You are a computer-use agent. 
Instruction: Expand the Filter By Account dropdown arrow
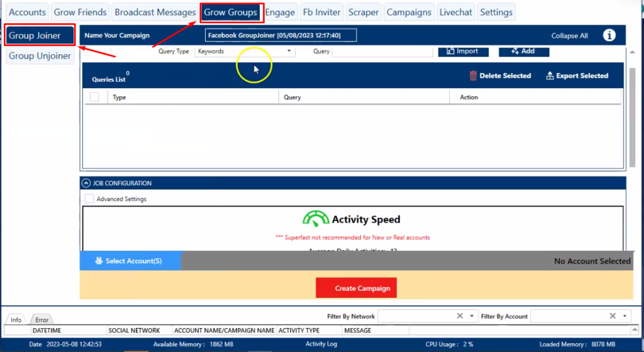coord(625,316)
